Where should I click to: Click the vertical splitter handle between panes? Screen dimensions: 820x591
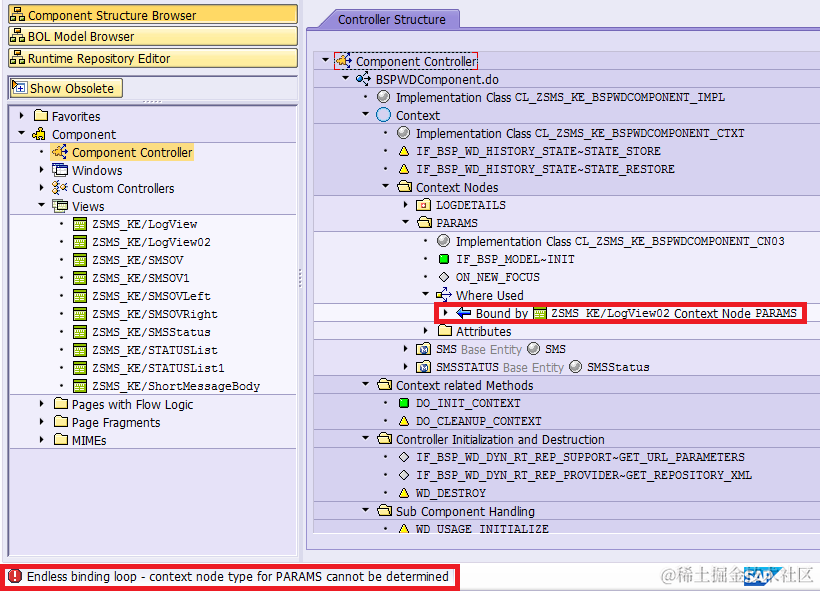tap(300, 278)
